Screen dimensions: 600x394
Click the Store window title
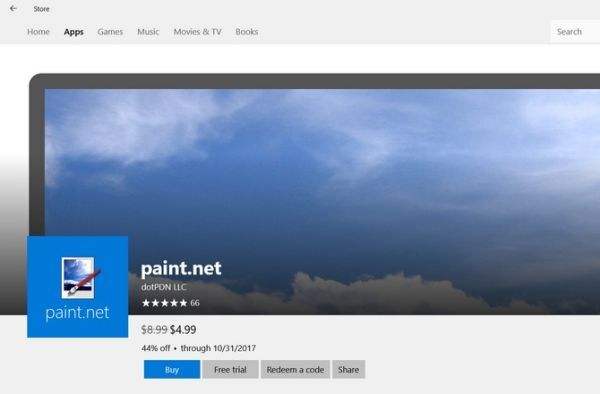41,9
